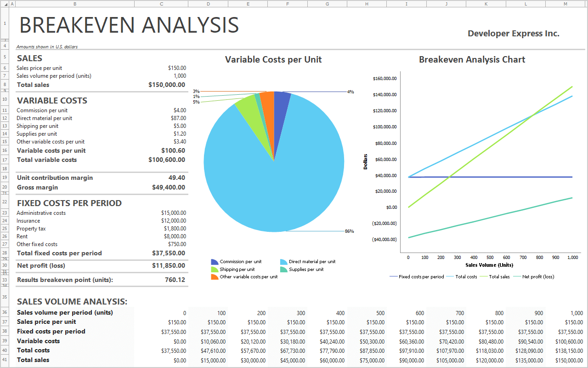The image size is (588, 368).
Task: Select row header 36
Action: click(5, 312)
